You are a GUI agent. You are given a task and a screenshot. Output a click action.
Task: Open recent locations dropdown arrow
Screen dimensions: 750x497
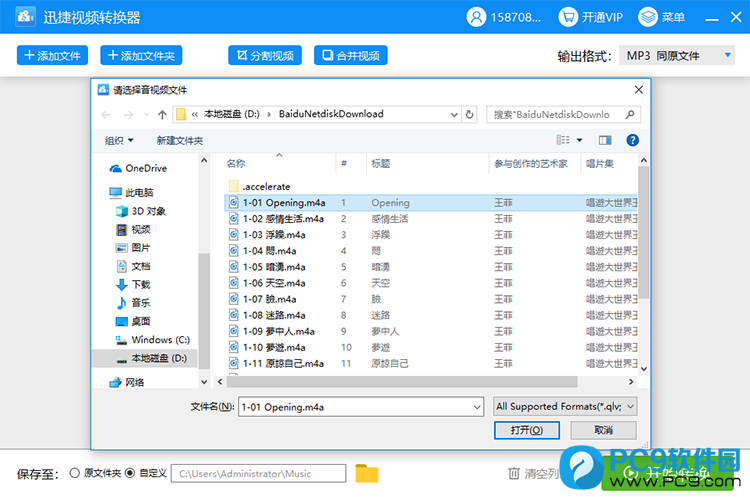point(146,115)
